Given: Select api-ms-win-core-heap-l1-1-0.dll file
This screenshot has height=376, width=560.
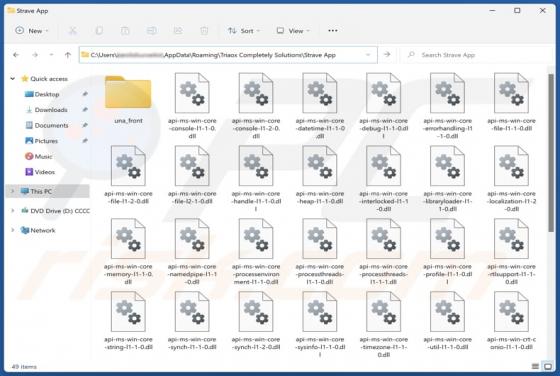Looking at the screenshot, I should click(320, 175).
